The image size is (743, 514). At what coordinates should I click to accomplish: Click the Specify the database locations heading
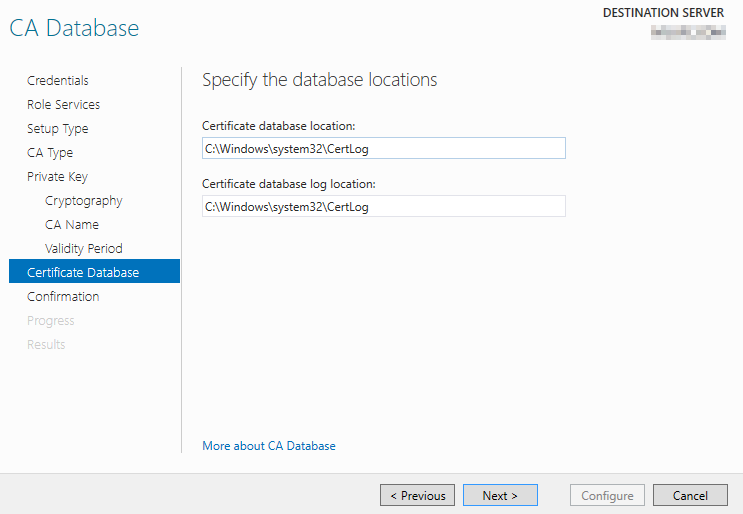tap(320, 80)
